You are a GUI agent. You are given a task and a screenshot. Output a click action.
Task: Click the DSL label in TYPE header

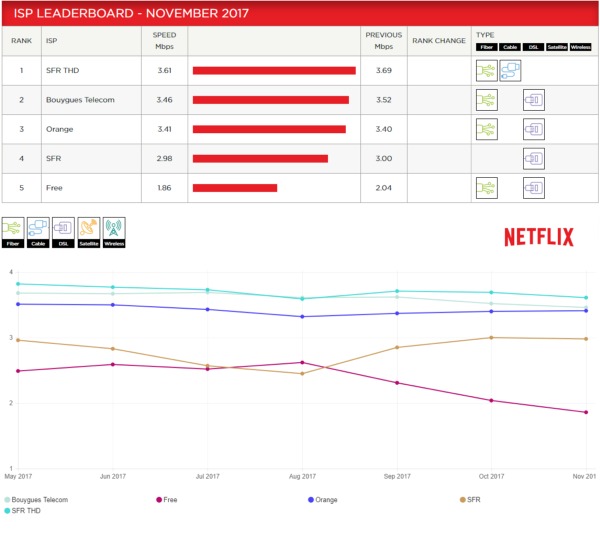pos(533,47)
